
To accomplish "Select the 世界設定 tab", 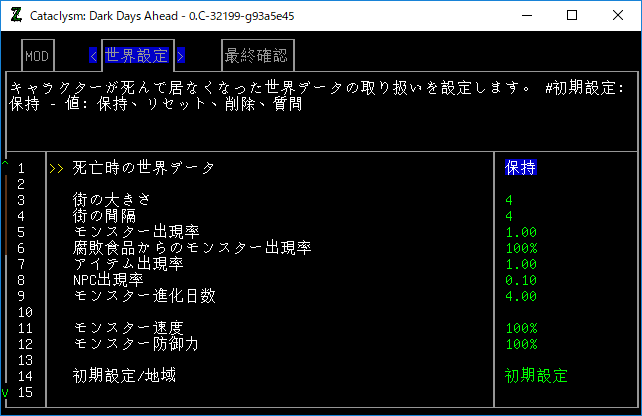I will [x=138, y=56].
